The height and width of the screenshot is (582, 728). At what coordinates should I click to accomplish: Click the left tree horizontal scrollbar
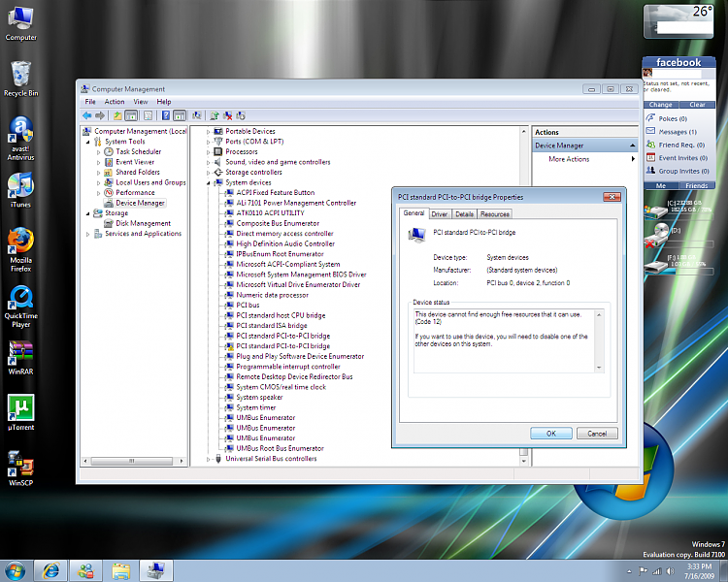tap(132, 461)
